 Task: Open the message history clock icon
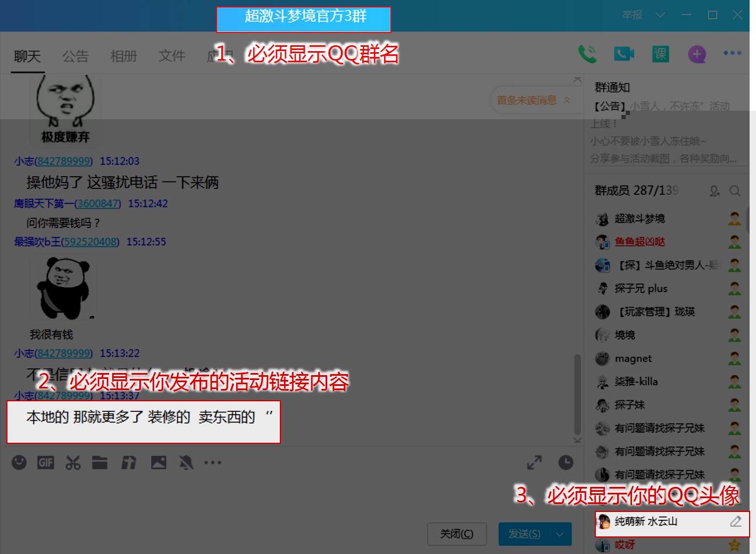click(x=566, y=462)
